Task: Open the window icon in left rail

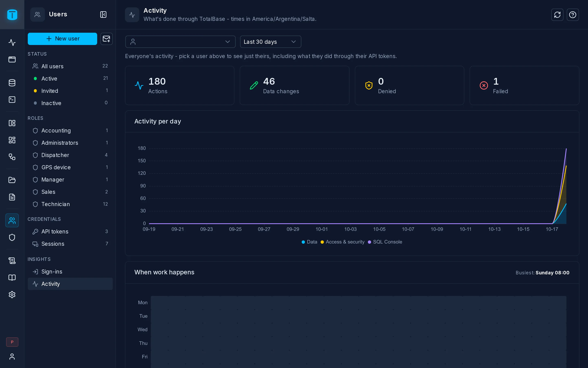Action: tap(12, 59)
